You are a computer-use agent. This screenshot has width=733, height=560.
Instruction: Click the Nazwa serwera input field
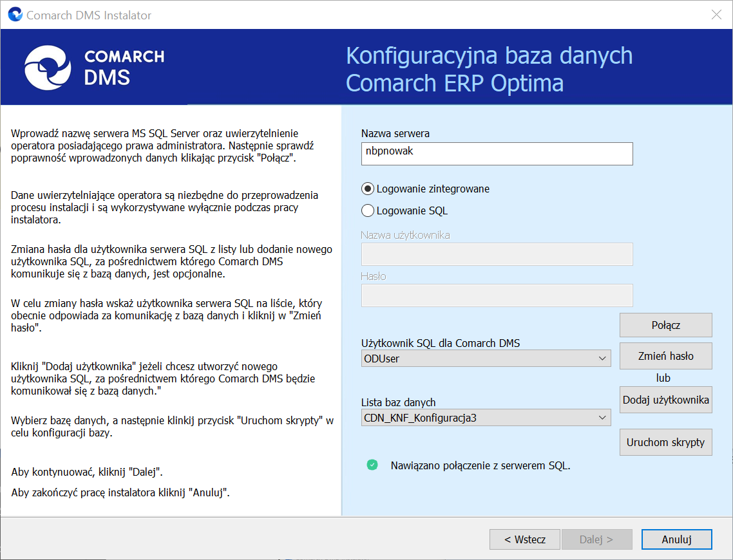pyautogui.click(x=497, y=154)
